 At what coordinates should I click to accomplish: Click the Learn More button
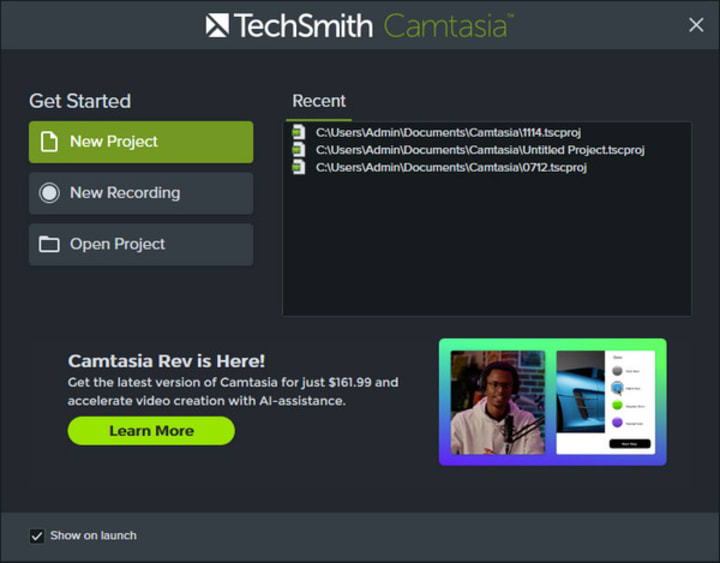(x=151, y=431)
